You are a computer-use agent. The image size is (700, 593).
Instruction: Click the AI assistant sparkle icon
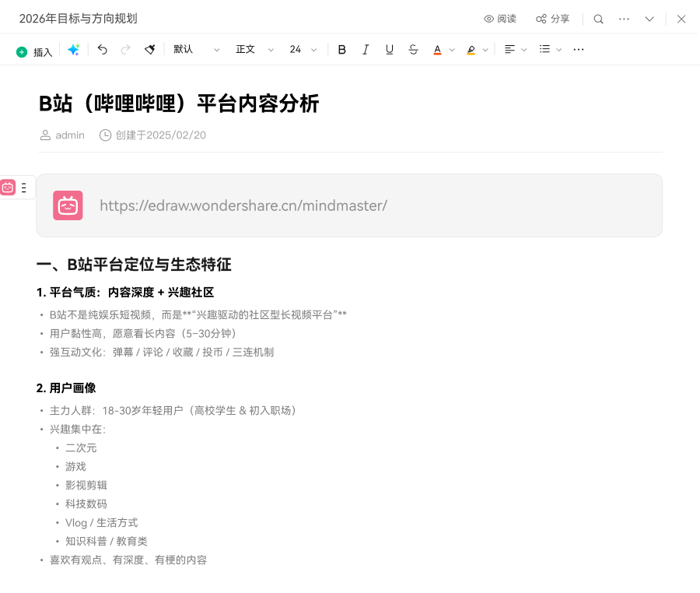[x=74, y=50]
